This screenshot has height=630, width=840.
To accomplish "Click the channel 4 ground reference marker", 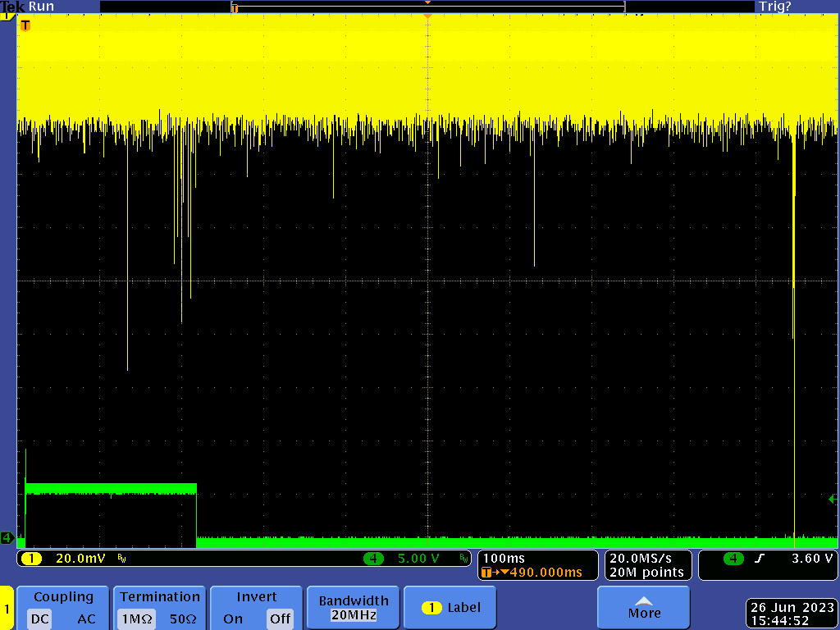I will point(7,538).
